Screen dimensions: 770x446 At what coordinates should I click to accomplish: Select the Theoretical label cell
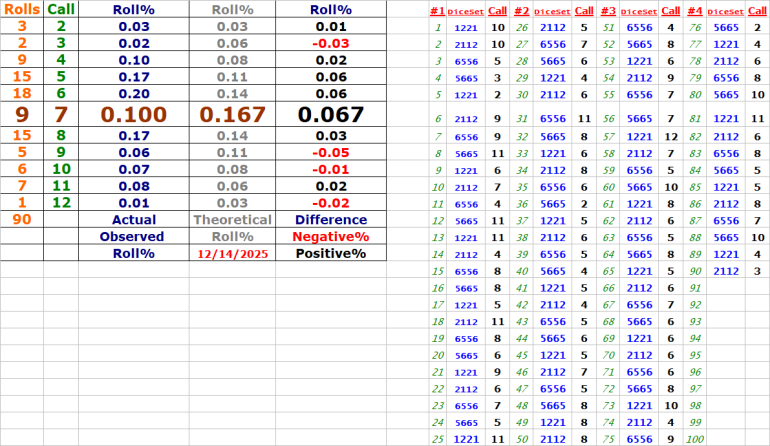pos(231,219)
